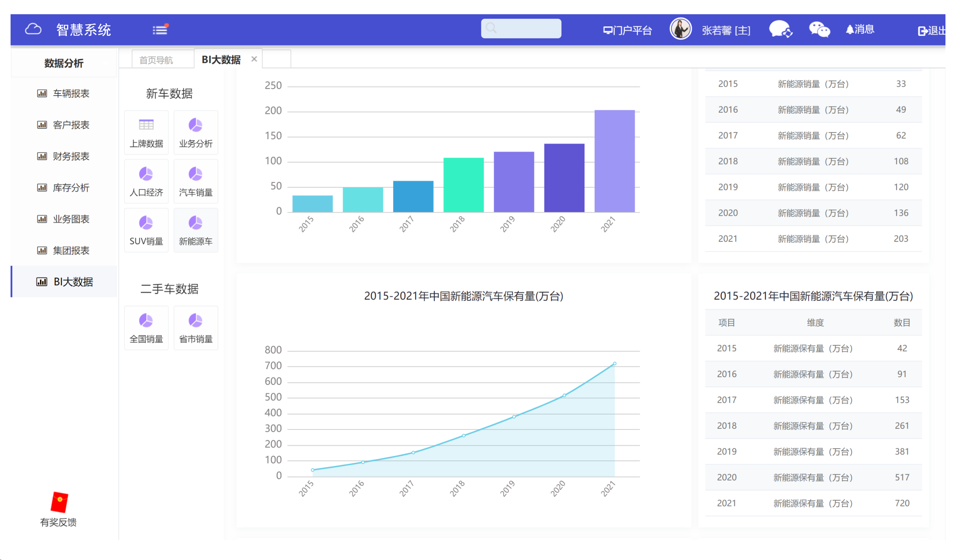This screenshot has height=560, width=954.
Task: Open the 上牌数据 table icon tile
Action: (146, 133)
